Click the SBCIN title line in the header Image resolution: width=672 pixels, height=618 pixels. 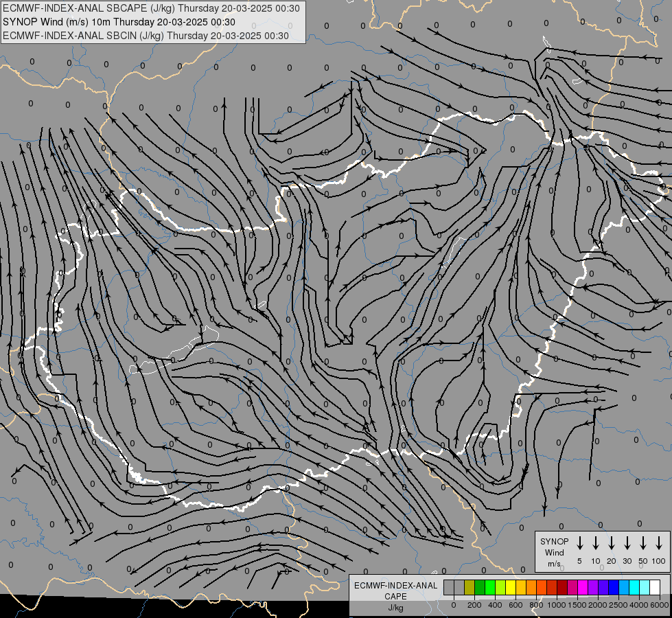pos(146,36)
